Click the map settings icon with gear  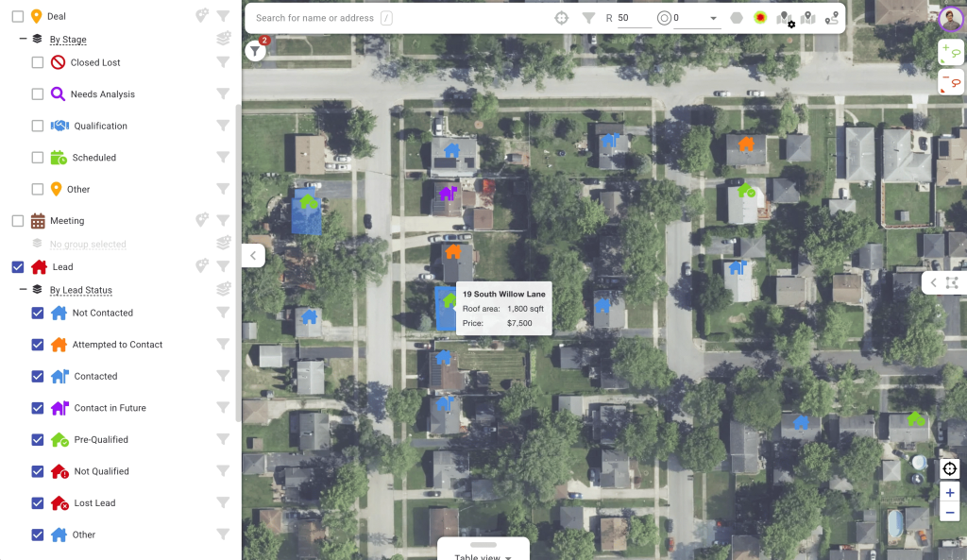pos(785,19)
